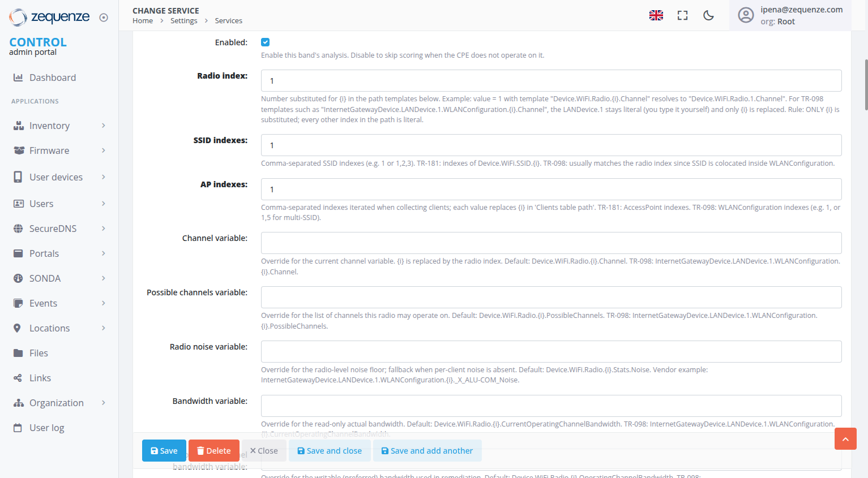Uncheck the Enabled checkbox
This screenshot has height=478, width=868.
point(266,42)
